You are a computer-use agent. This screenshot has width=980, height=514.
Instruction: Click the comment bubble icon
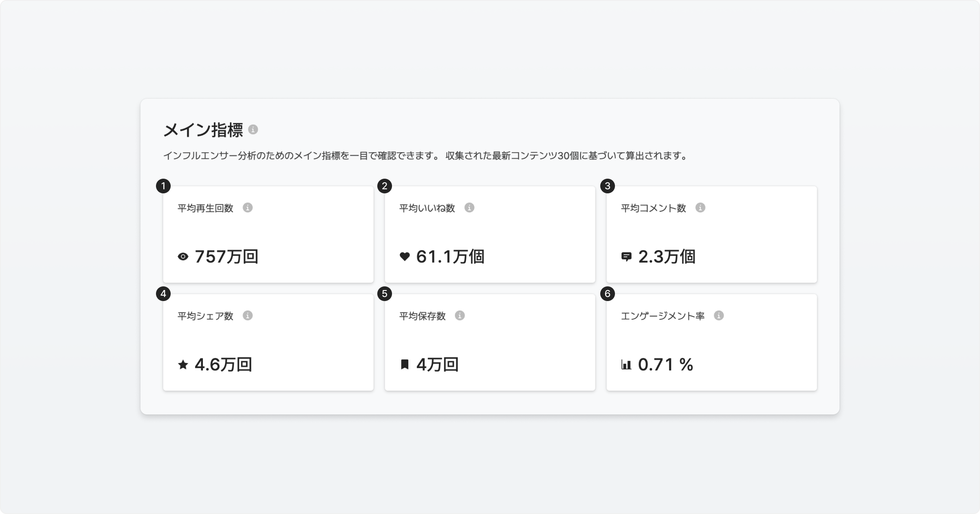(626, 257)
